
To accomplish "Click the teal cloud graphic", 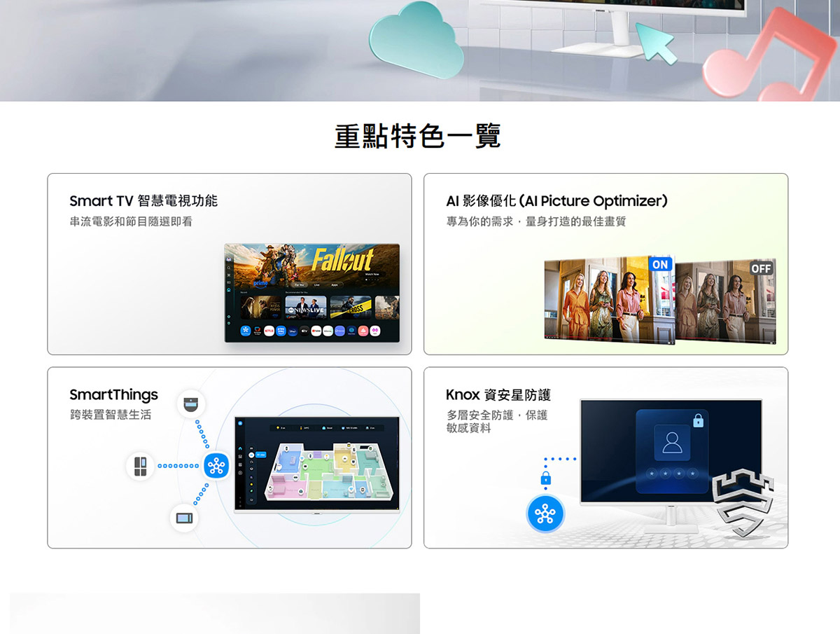I will click(416, 43).
